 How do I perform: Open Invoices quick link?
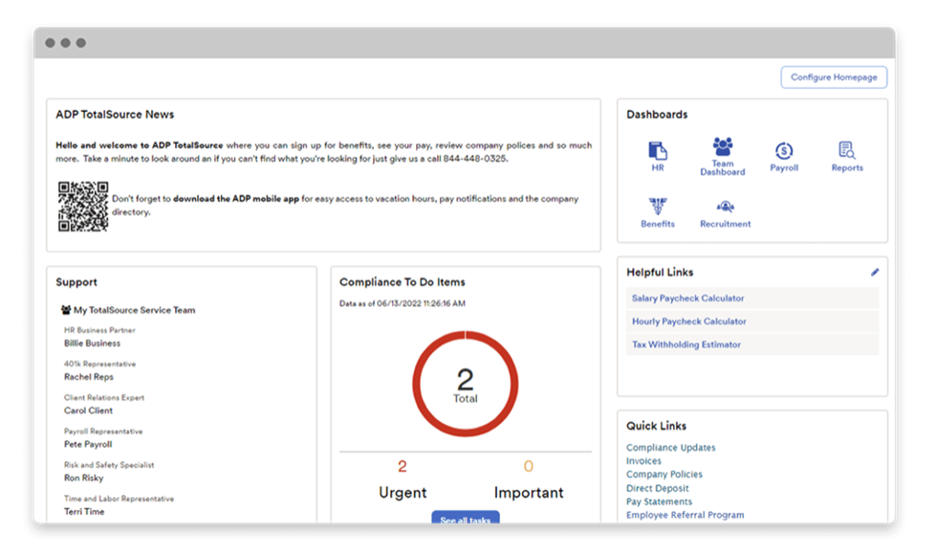pyautogui.click(x=644, y=461)
